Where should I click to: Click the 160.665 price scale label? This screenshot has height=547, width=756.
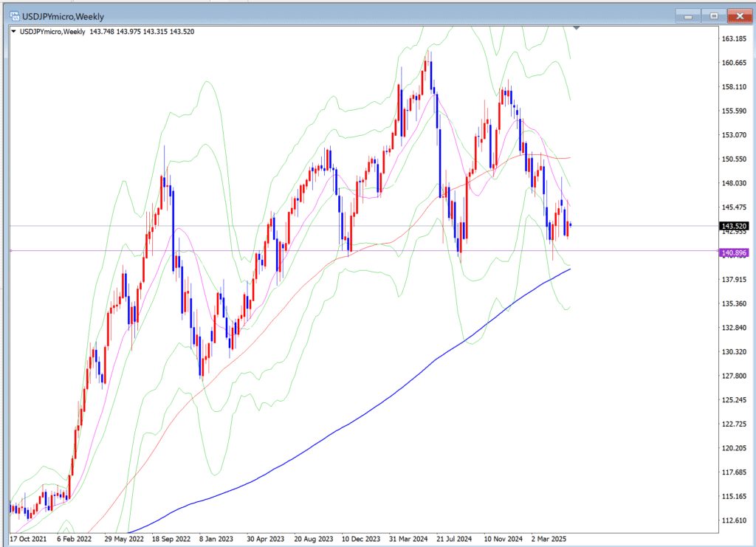[x=734, y=63]
